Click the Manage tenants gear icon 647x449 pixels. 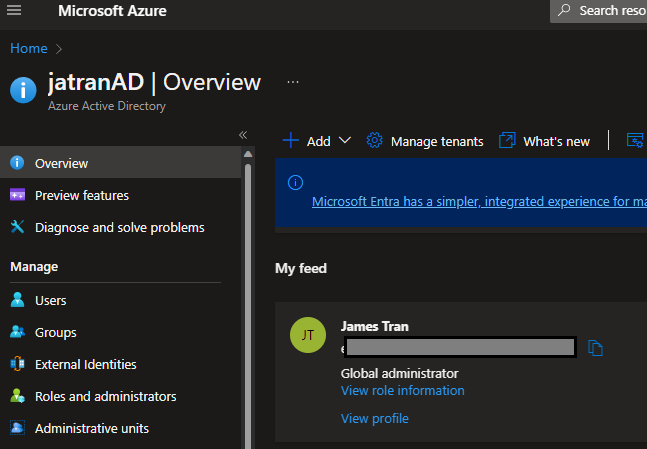[375, 140]
